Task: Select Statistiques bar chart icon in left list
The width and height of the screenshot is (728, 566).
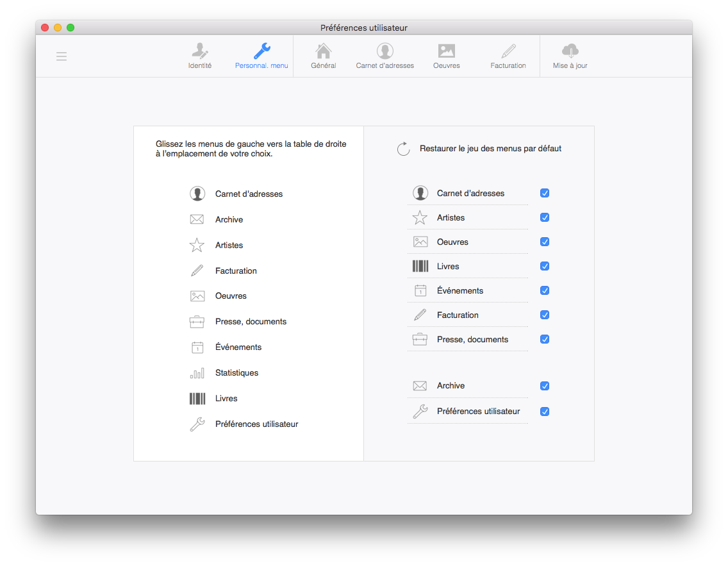Action: coord(197,373)
